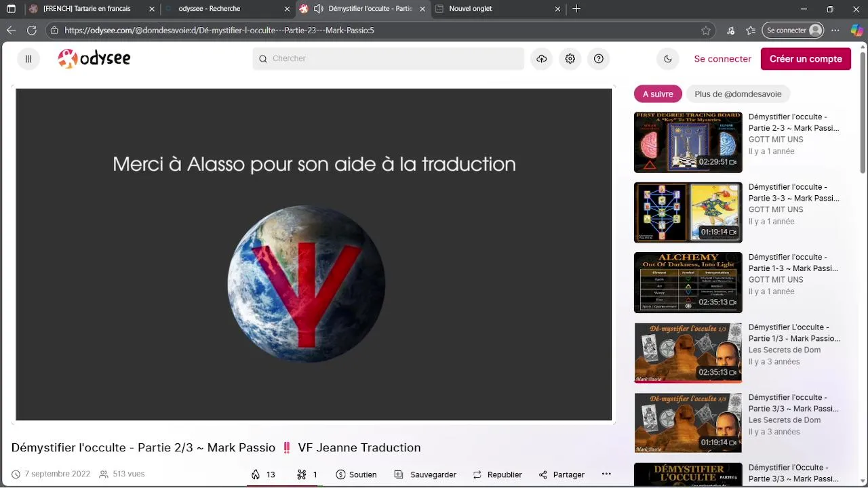Image resolution: width=868 pixels, height=488 pixels.
Task: Open Alchemy Partie 1-3 thumbnail
Action: pyautogui.click(x=688, y=283)
